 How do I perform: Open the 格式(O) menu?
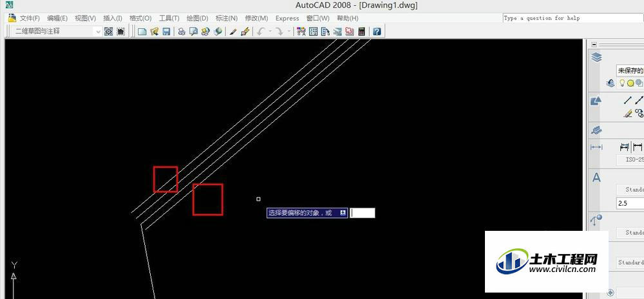[x=140, y=18]
